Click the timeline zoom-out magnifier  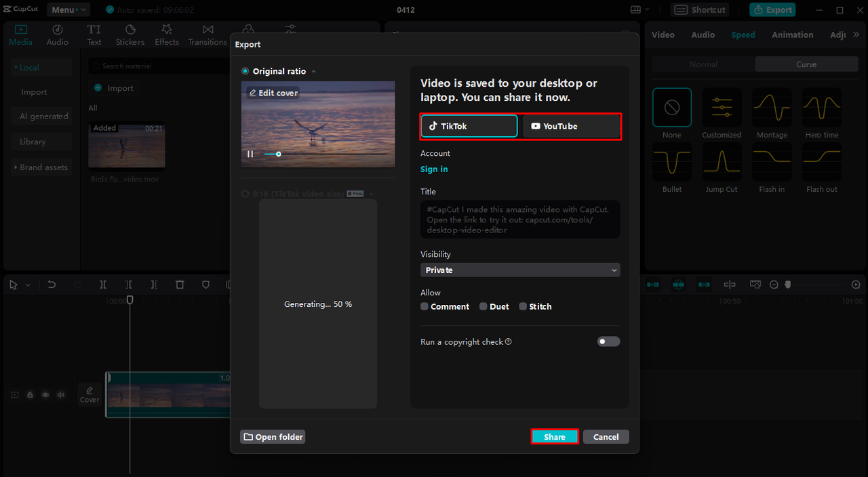click(x=774, y=285)
